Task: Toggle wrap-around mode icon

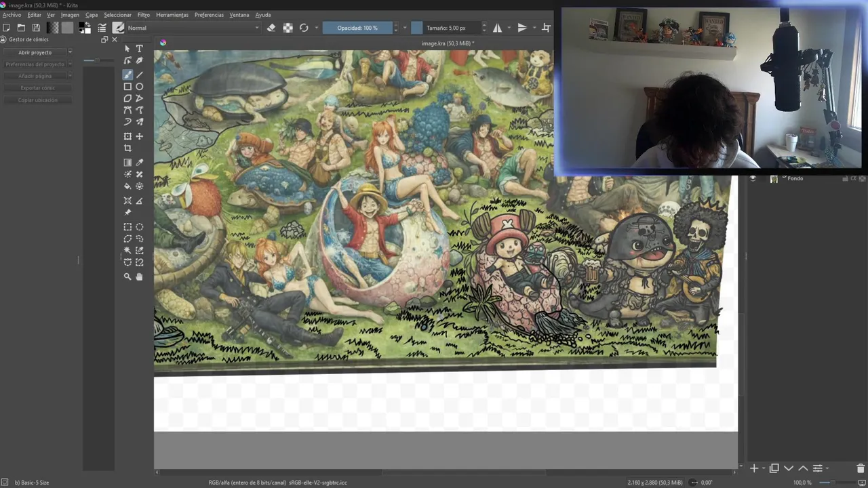Action: [x=547, y=28]
